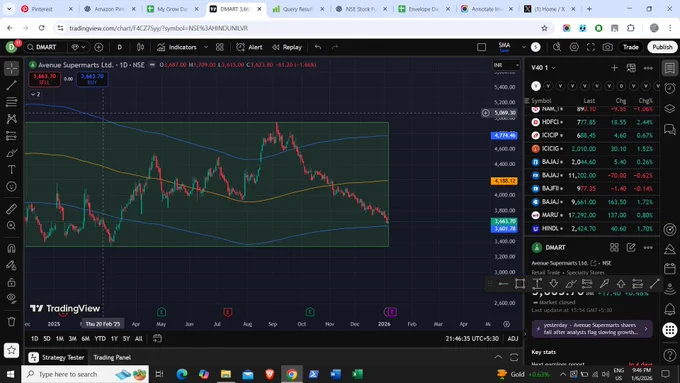Open the object tree layers icon
This screenshot has width=680, height=383.
pos(670,108)
